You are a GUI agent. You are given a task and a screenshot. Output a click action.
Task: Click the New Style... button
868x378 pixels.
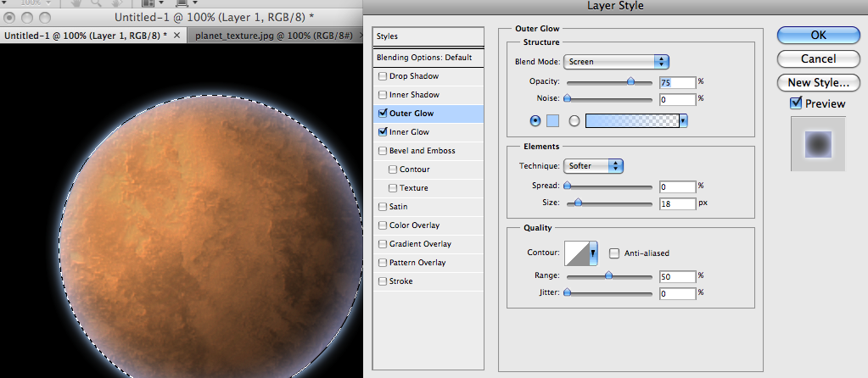pyautogui.click(x=818, y=83)
